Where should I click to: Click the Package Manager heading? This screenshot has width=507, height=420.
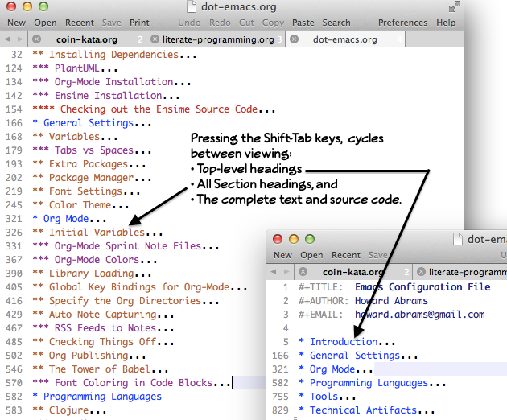(92, 178)
